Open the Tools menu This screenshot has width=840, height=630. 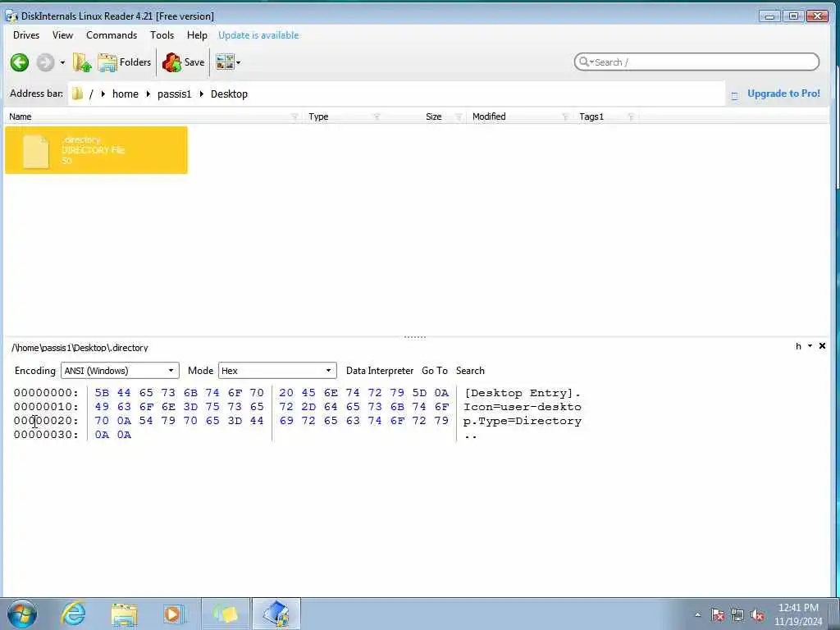(x=162, y=35)
